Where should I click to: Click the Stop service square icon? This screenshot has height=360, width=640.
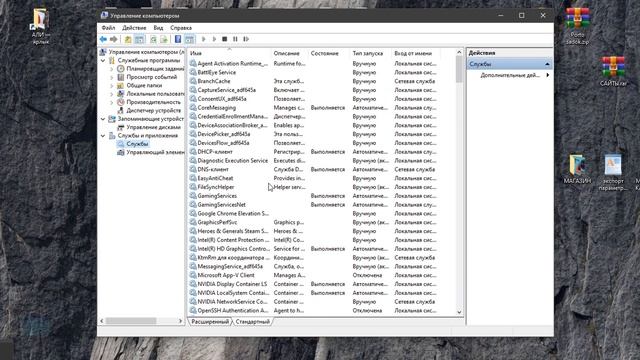[x=224, y=39]
